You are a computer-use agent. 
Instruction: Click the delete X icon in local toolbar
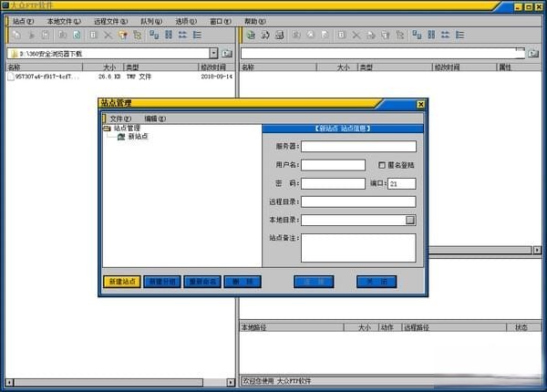point(108,36)
